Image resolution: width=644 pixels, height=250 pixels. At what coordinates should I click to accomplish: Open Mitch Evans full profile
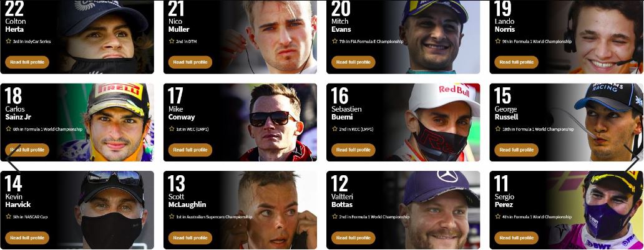(x=353, y=62)
